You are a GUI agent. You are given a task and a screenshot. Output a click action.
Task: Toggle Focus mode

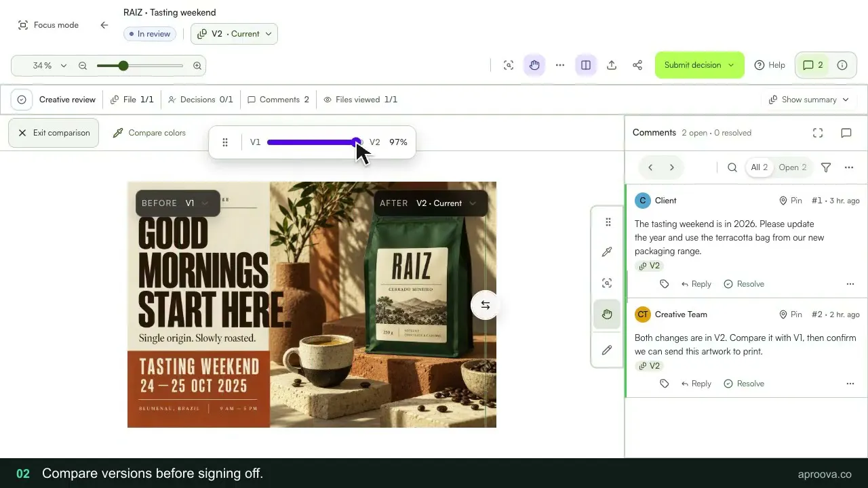point(48,25)
